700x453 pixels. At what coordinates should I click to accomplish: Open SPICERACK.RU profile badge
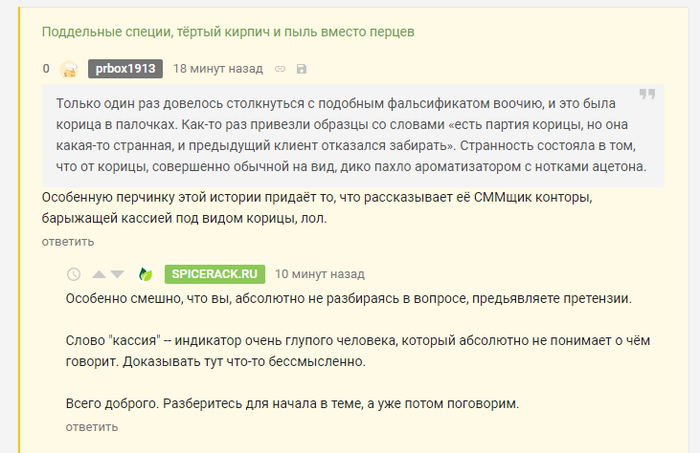click(215, 274)
